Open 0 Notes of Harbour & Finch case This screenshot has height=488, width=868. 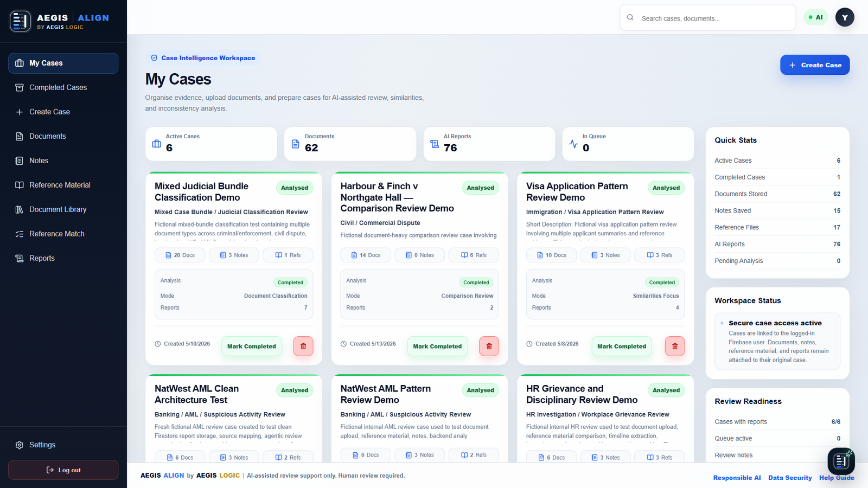pyautogui.click(x=420, y=255)
